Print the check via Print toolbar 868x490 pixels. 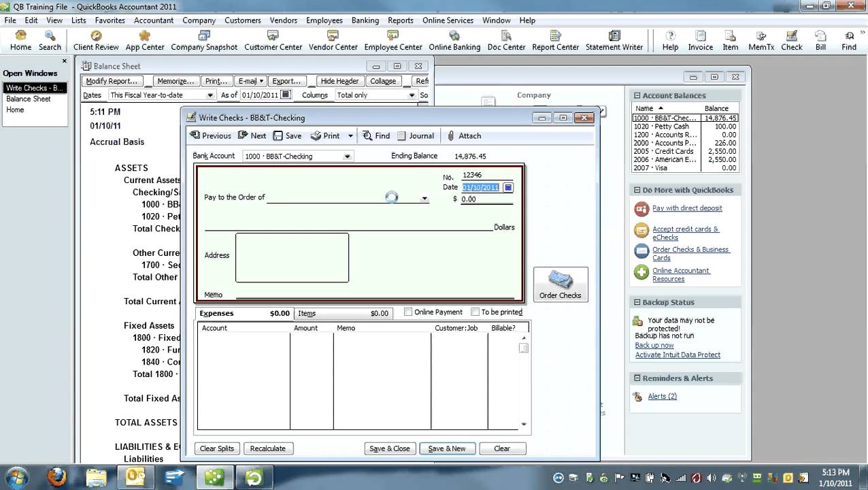click(325, 135)
